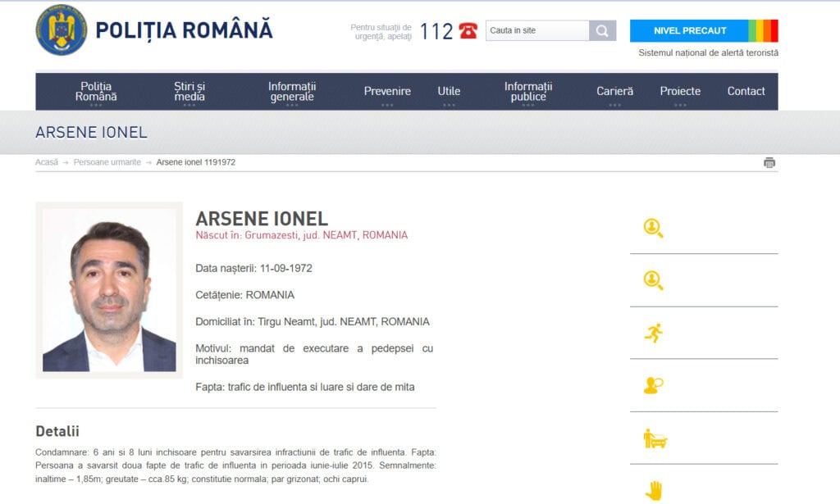The image size is (840, 504).
Task: Click 'Data nașterii: 11-09-1972' text
Action: [253, 269]
